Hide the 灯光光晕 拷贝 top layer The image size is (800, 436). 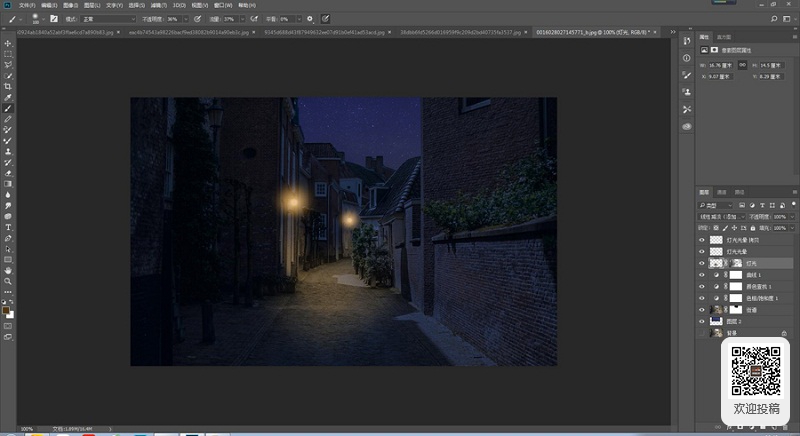tap(702, 240)
